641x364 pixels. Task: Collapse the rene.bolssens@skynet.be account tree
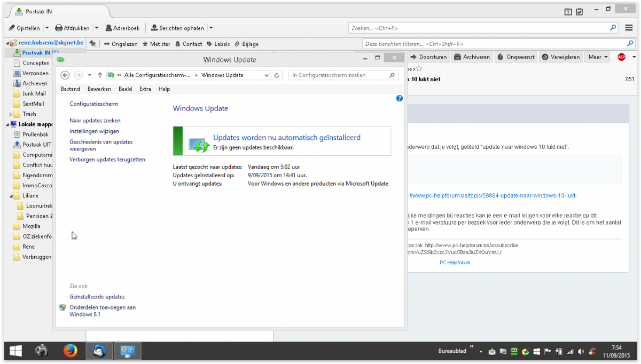pyautogui.click(x=8, y=43)
